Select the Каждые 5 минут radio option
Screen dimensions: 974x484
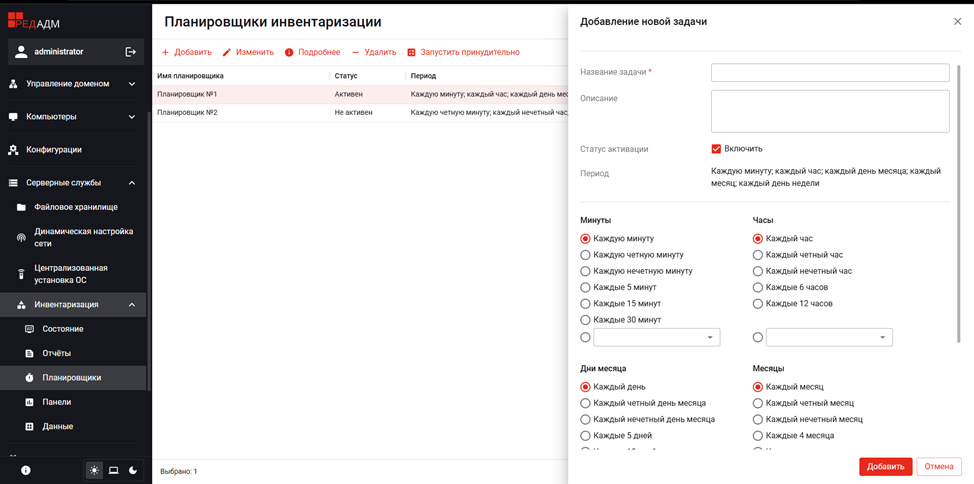586,287
